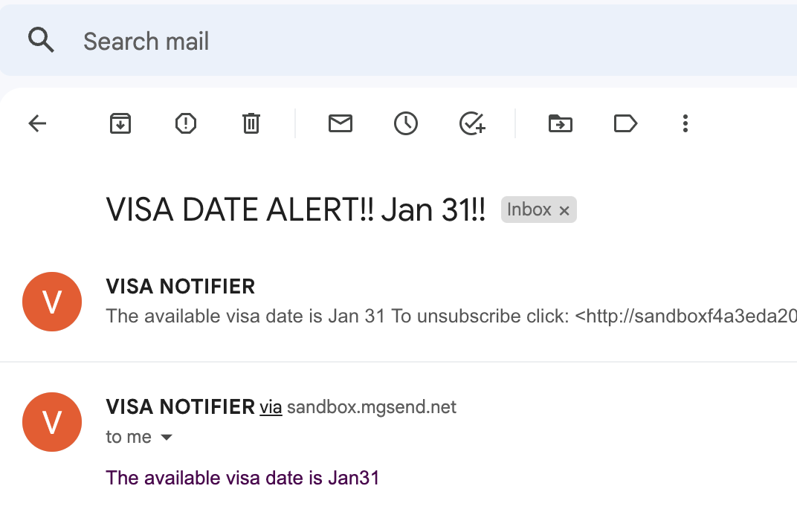Click the magnifier search icon
Viewport: 797px width, 532px height.
pyautogui.click(x=41, y=39)
